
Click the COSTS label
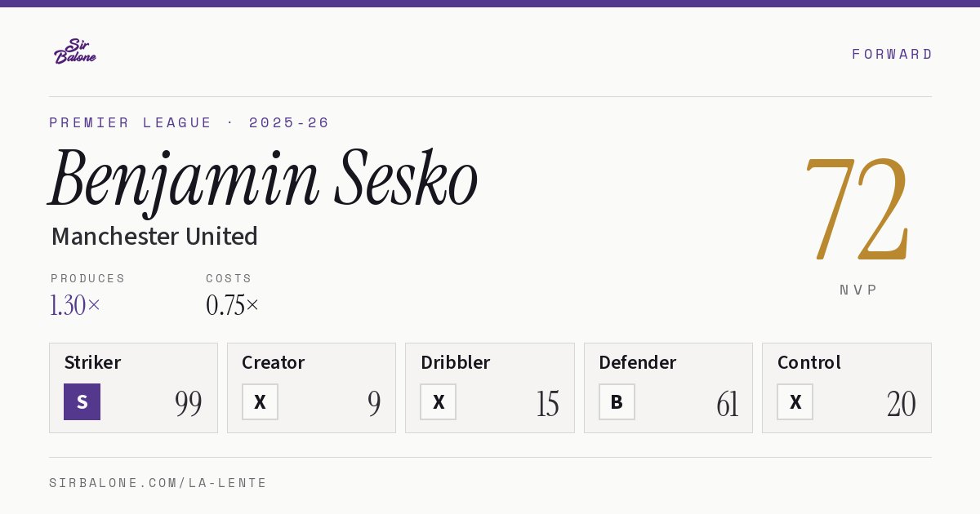click(229, 278)
